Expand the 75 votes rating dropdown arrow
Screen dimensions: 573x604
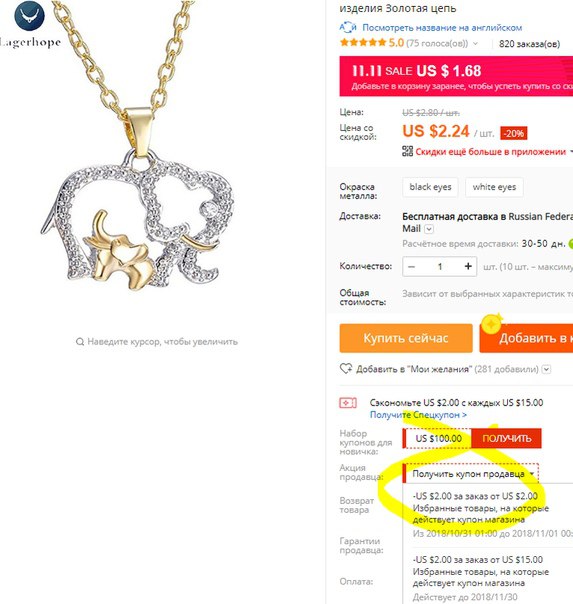476,44
